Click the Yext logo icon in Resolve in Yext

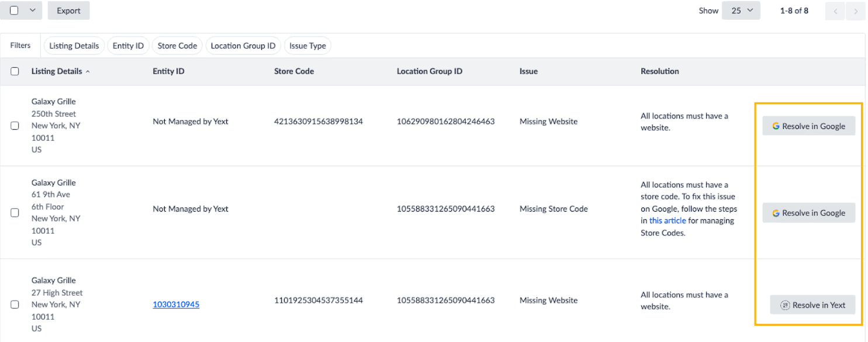(x=786, y=305)
